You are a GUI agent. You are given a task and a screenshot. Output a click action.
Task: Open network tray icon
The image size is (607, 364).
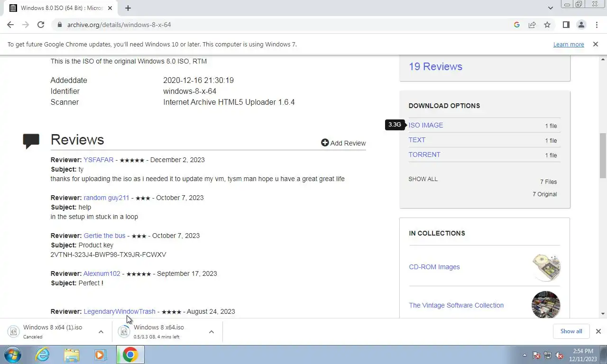click(x=548, y=355)
